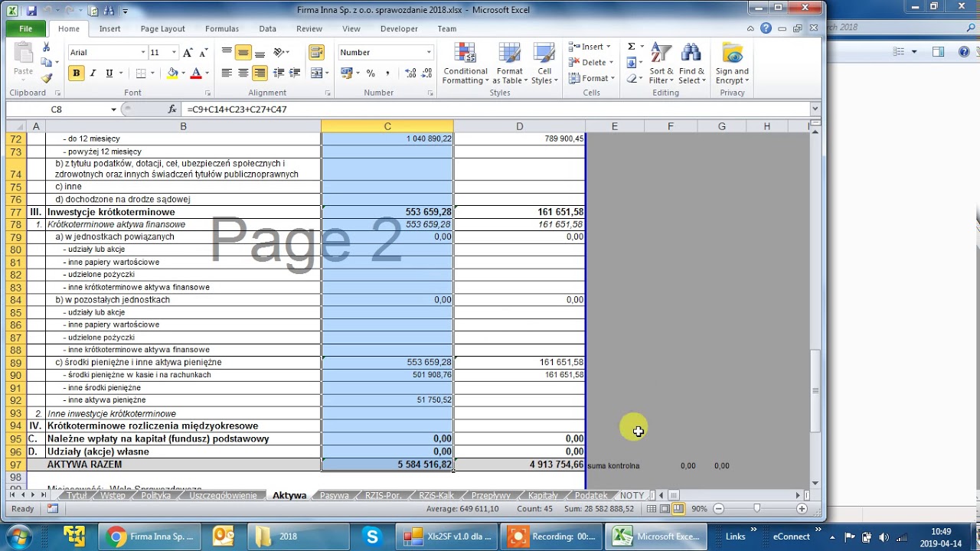Switch to Page Layout view in status bar
The height and width of the screenshot is (551, 980).
pyautogui.click(x=665, y=509)
